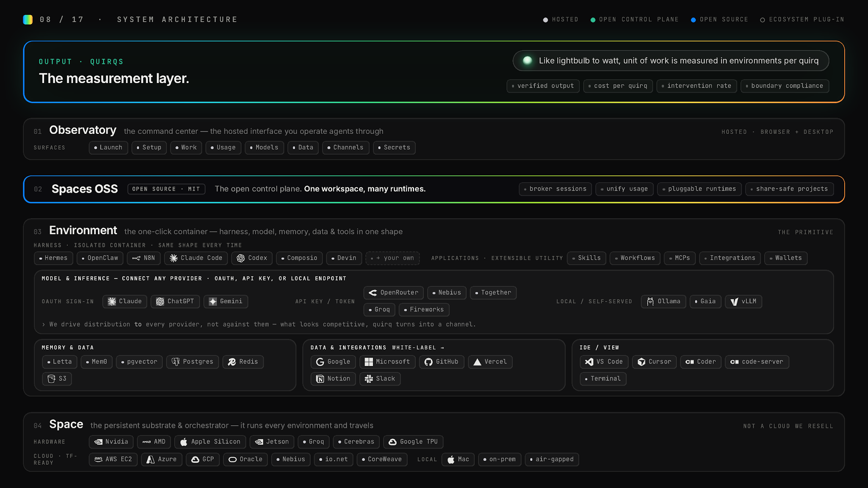Open the Channels surface
Image resolution: width=868 pixels, height=488 pixels.
coord(346,147)
